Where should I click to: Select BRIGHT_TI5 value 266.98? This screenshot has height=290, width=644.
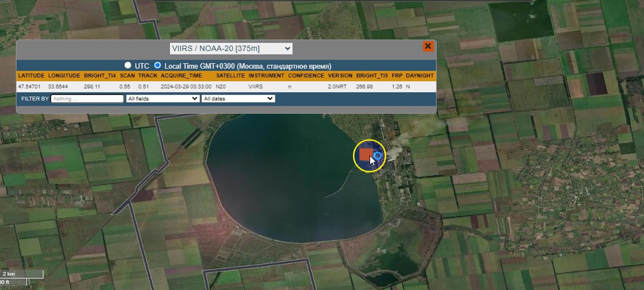(364, 87)
